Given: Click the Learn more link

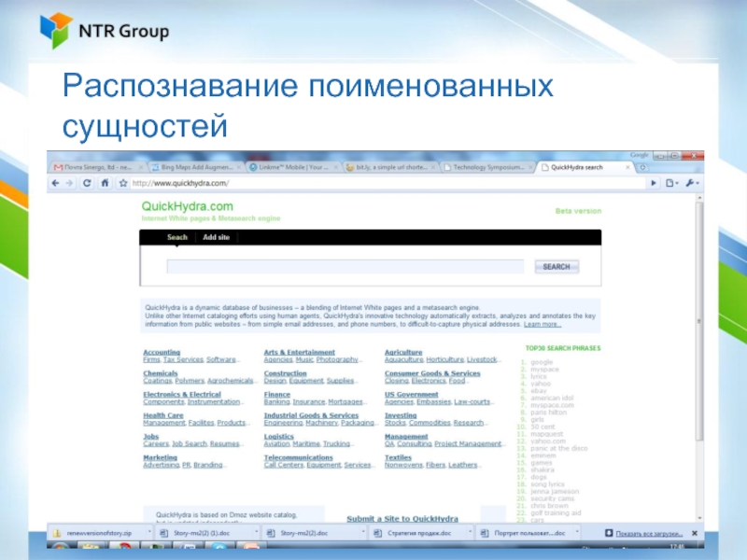Looking at the screenshot, I should coord(543,325).
